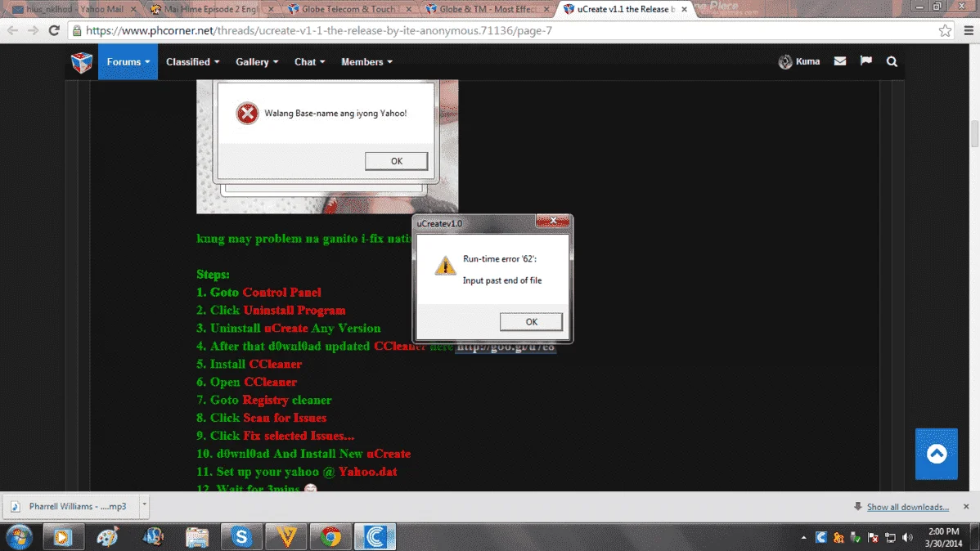Click OK on the Walang Base-name image

[x=396, y=161]
